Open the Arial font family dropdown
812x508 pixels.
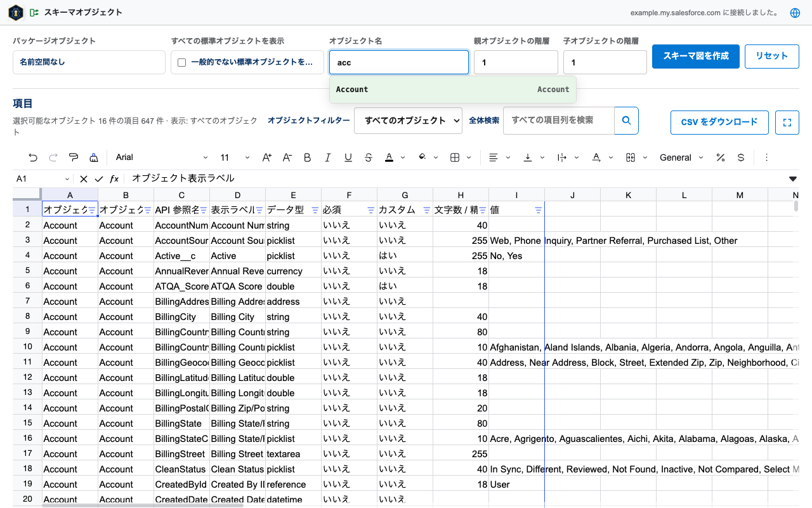pos(162,157)
